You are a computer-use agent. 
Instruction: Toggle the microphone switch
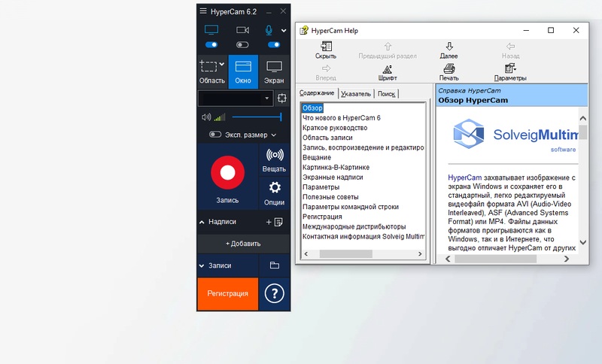tap(274, 44)
